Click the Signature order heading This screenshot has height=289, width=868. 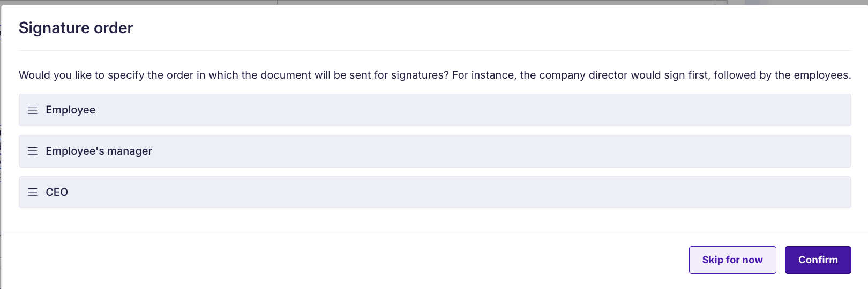point(76,28)
